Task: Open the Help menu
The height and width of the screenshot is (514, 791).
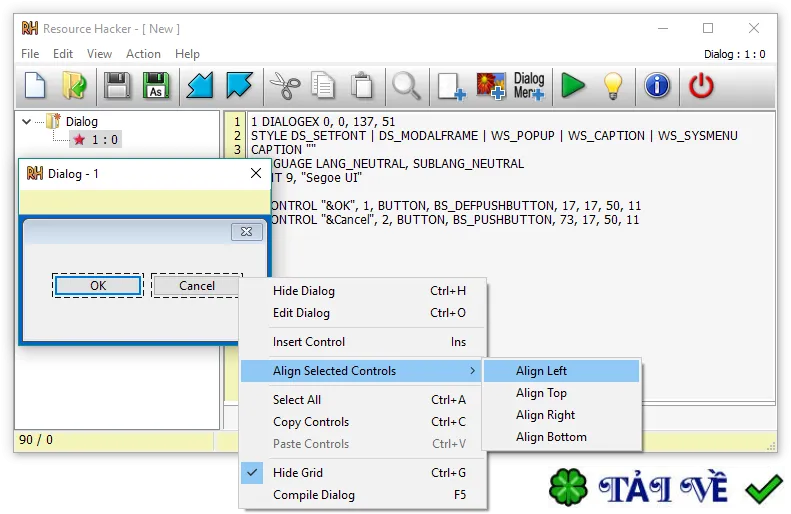Action: click(187, 54)
